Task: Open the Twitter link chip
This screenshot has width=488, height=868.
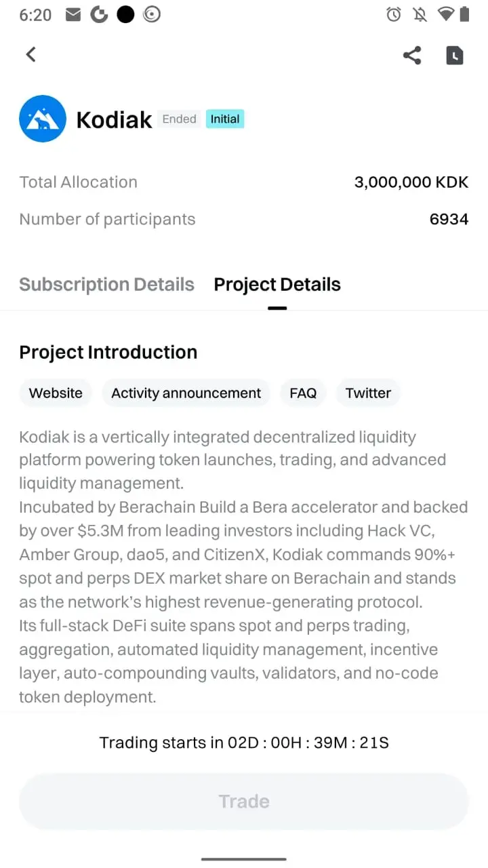Action: click(x=368, y=393)
